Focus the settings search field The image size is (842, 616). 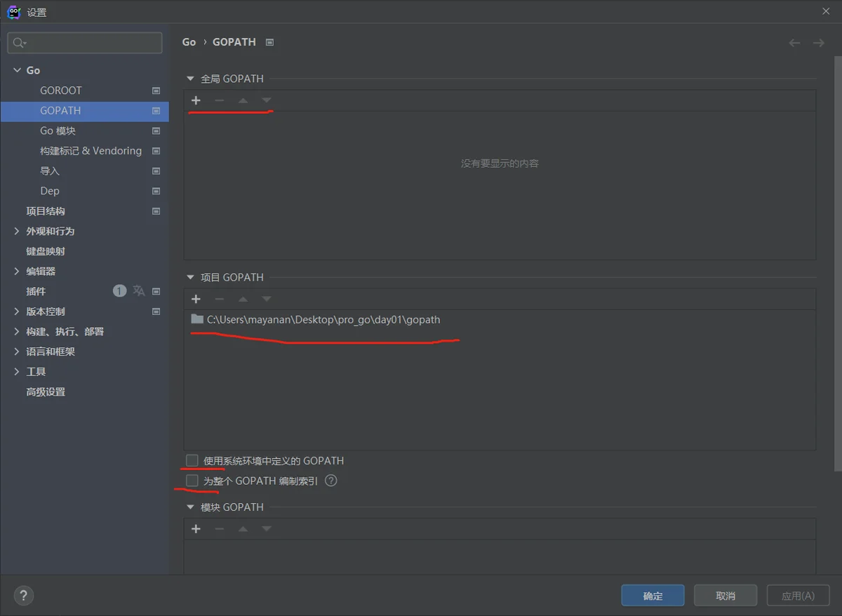[91, 43]
